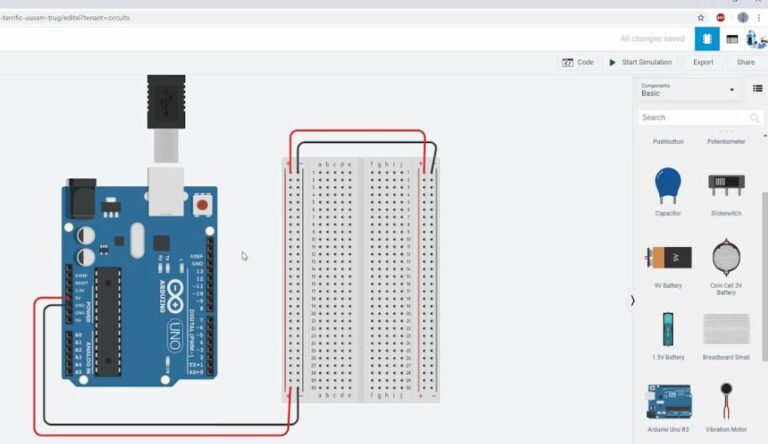Select the Capacitor component
The width and height of the screenshot is (768, 444).
pyautogui.click(x=668, y=186)
